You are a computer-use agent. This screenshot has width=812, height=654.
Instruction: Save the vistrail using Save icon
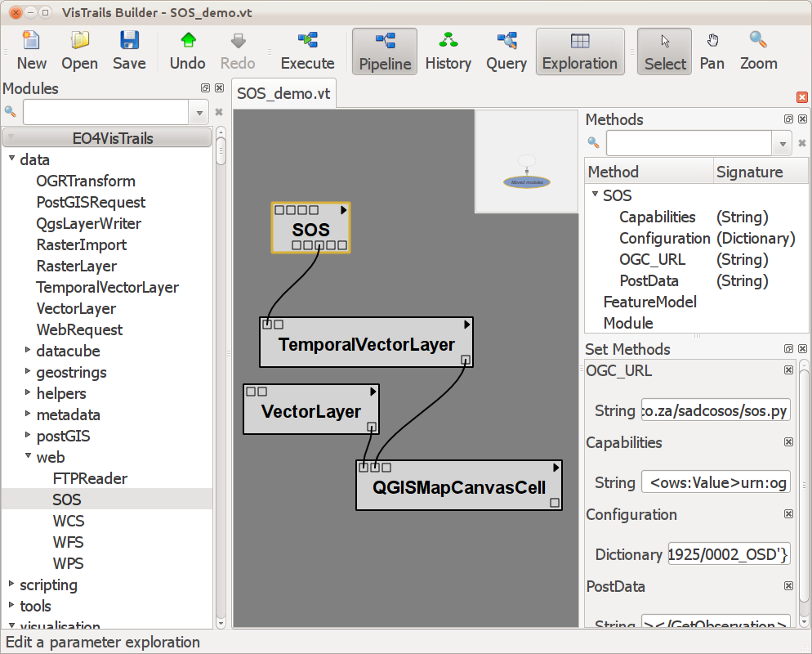(129, 51)
